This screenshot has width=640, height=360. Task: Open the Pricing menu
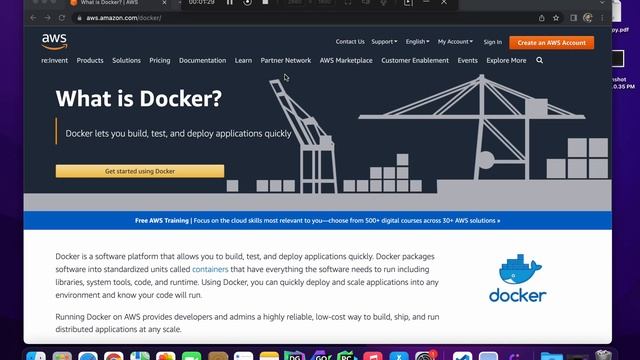160,60
